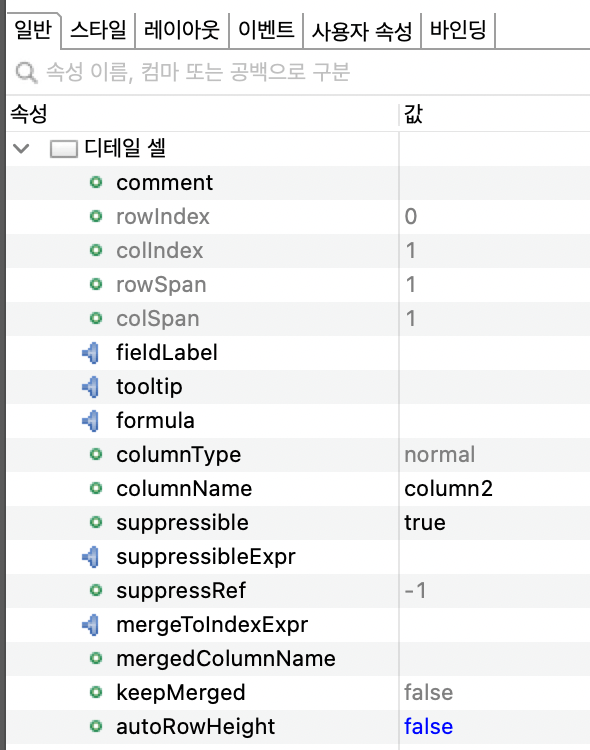Image resolution: width=590 pixels, height=750 pixels.
Task: Click the search magnifier icon
Action: click(x=26, y=73)
